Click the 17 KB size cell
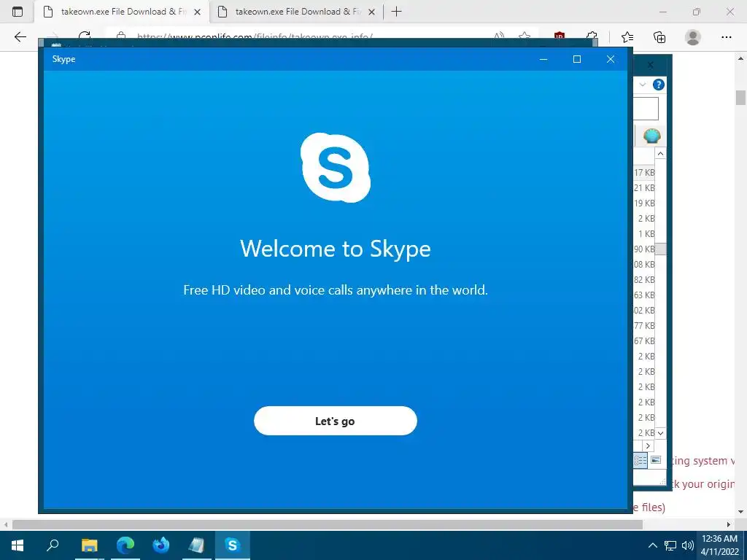 pyautogui.click(x=644, y=172)
